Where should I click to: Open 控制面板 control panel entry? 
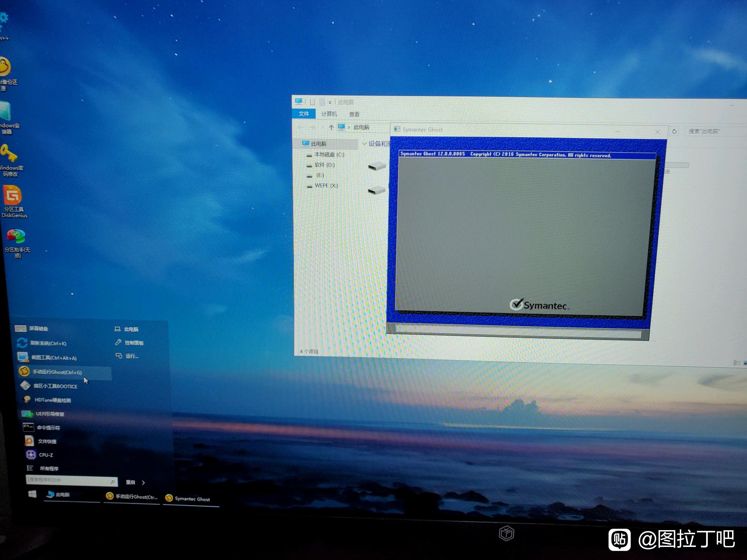click(x=129, y=343)
